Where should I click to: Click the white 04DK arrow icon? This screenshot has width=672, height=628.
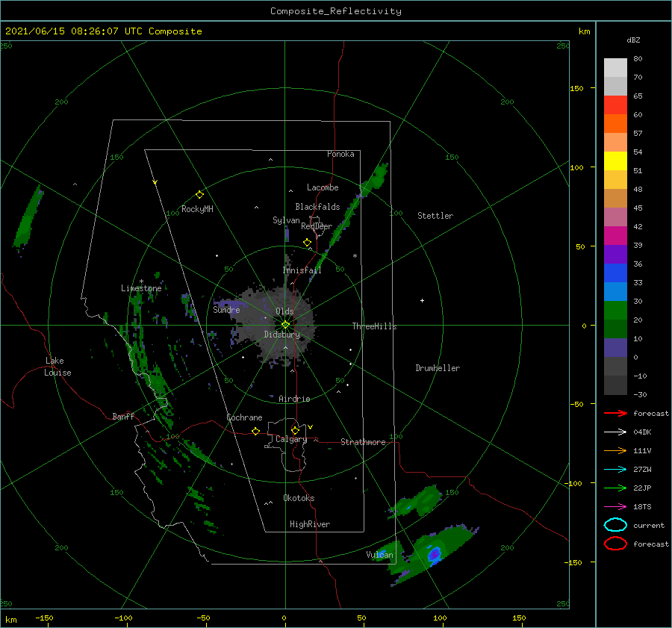pos(615,432)
